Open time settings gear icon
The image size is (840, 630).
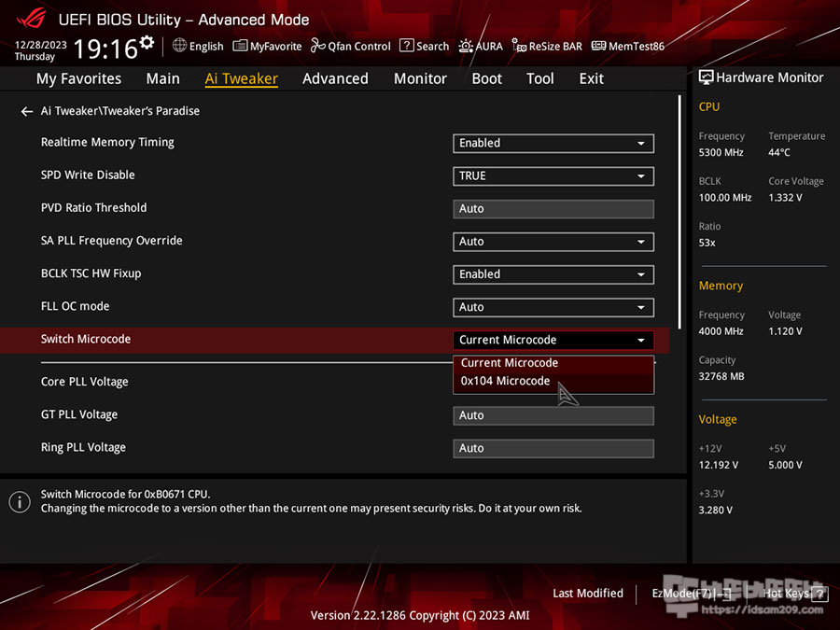[147, 43]
